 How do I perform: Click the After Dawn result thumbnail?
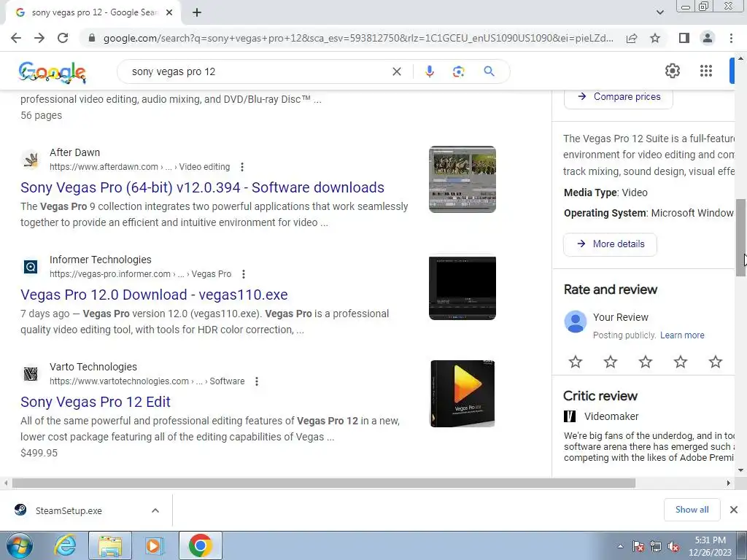[462, 179]
